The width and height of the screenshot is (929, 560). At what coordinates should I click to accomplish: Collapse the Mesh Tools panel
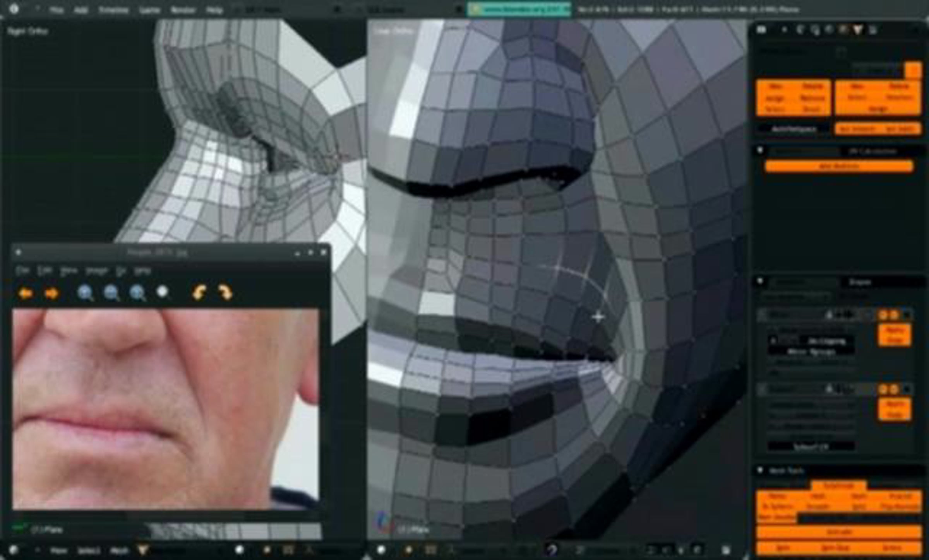pos(760,470)
